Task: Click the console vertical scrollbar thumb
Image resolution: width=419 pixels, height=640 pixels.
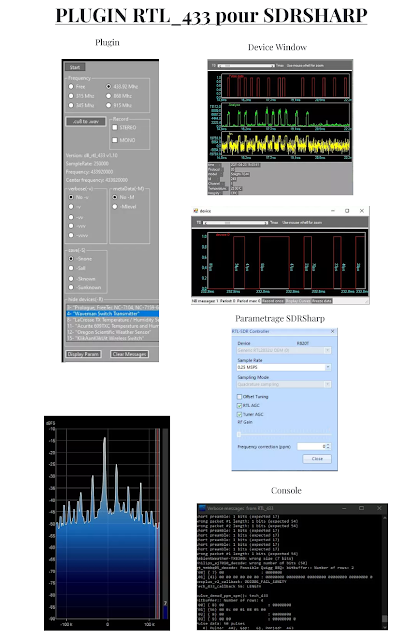Action: coord(384,619)
